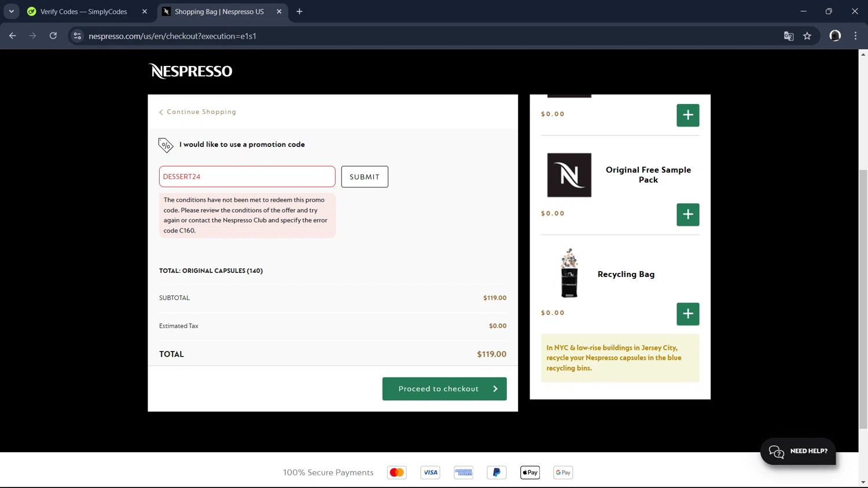Image resolution: width=868 pixels, height=488 pixels.
Task: Go forward in browser history
Action: [x=33, y=36]
